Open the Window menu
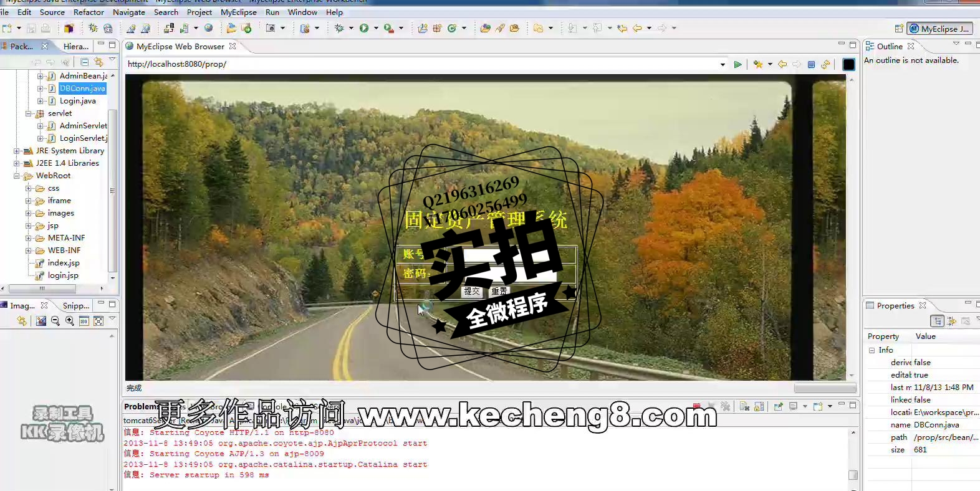 tap(302, 12)
